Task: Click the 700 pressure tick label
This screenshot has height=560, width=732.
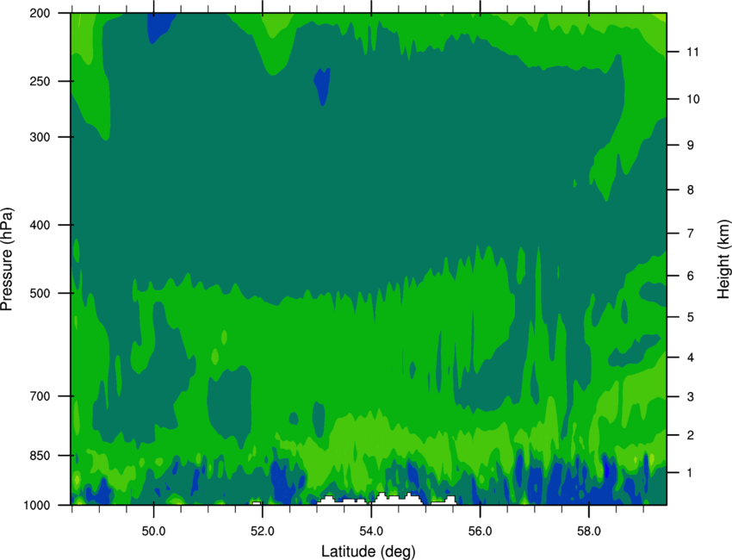Action: click(x=40, y=396)
